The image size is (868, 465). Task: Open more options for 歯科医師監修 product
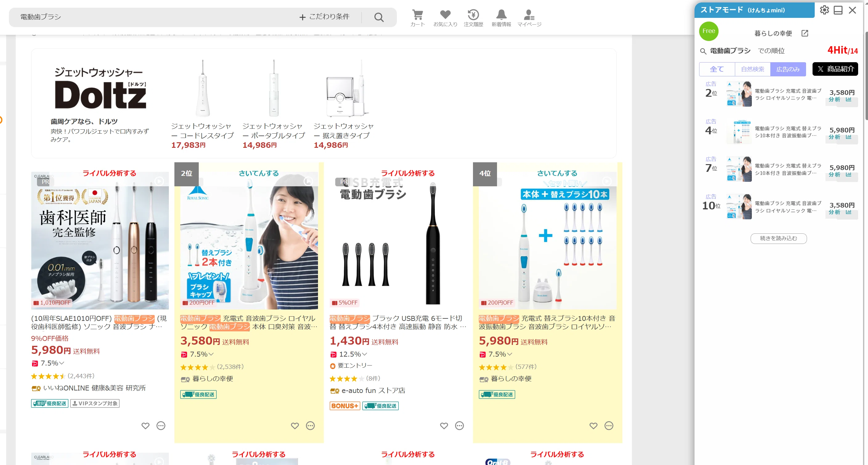click(161, 426)
